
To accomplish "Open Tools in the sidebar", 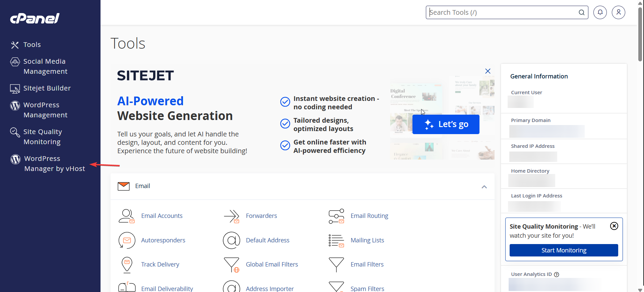I will tap(32, 45).
